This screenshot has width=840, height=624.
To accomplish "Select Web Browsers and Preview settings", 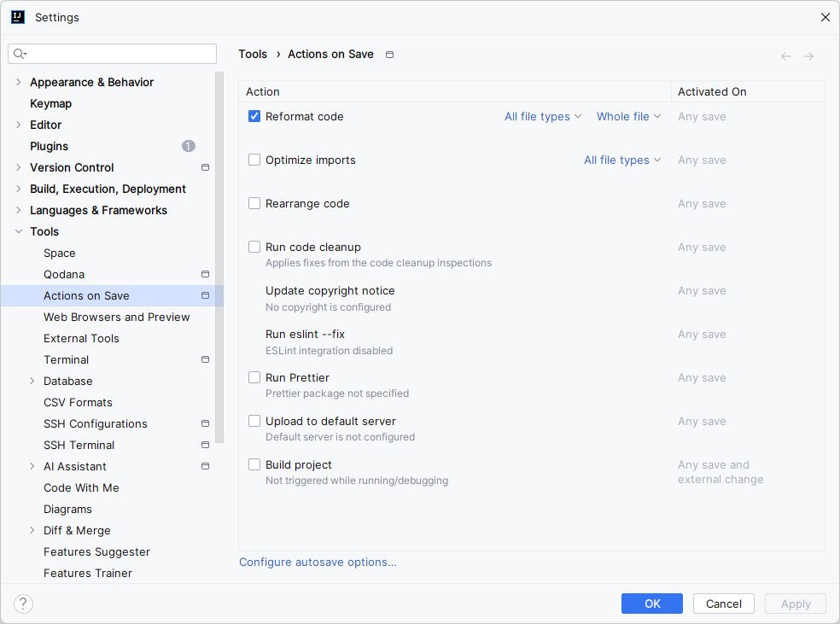I will (117, 317).
